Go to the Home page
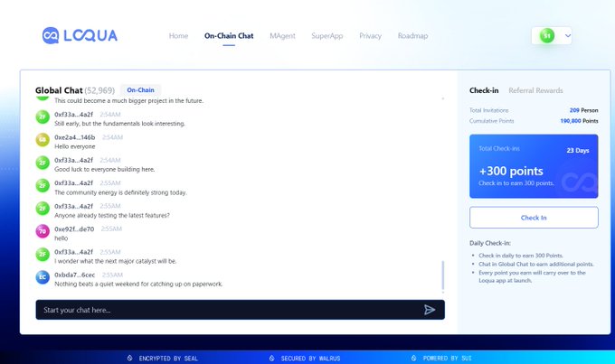Viewport: 615px width, 364px height. click(x=178, y=35)
